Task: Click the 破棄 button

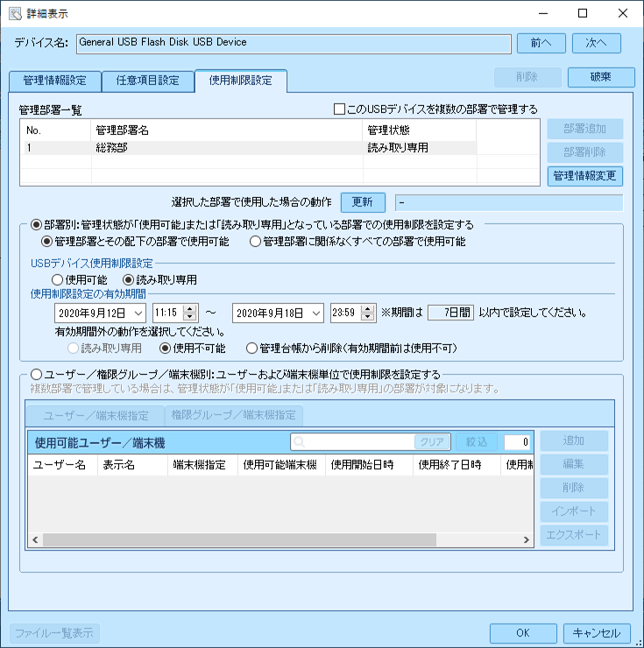Action: point(600,77)
